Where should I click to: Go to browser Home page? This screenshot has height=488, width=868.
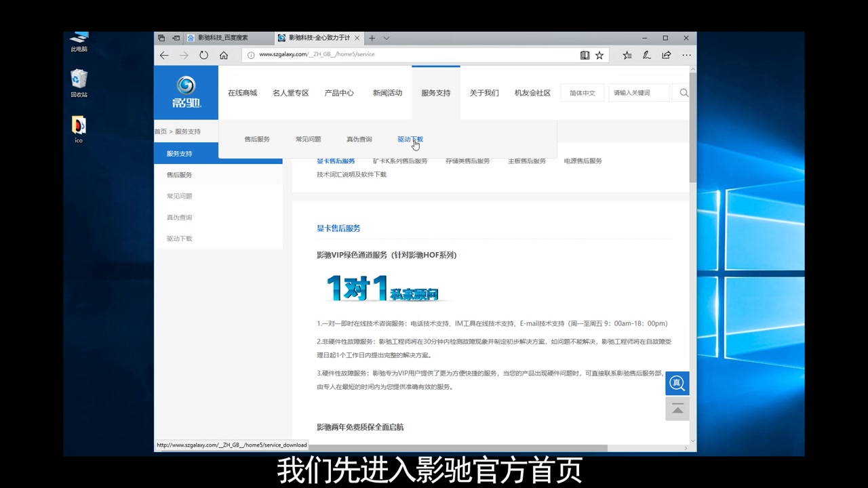coord(224,55)
